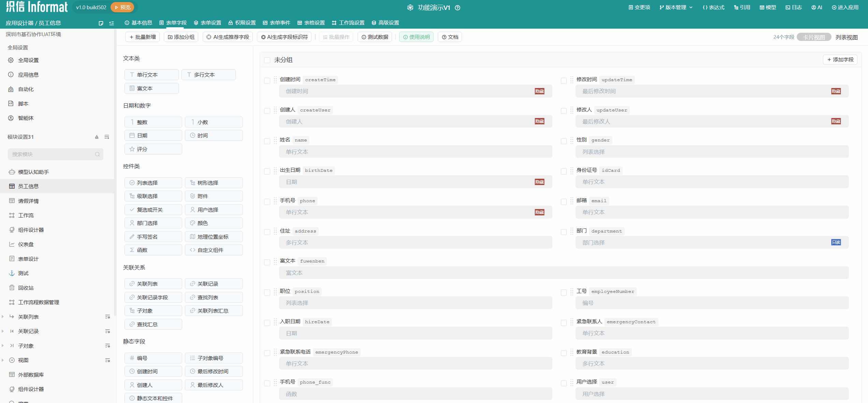This screenshot has height=403, width=868.
Task: Tick the 未分组 group checkbox
Action: 267,60
